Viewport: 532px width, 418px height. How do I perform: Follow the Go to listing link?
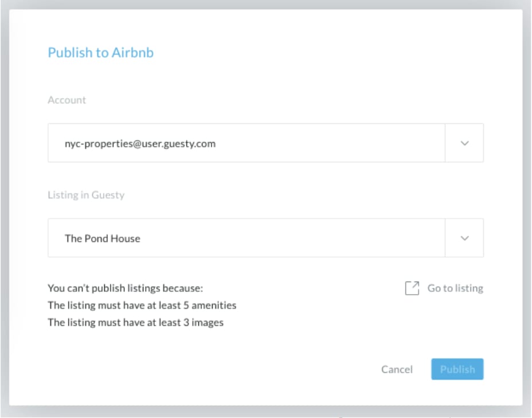point(455,288)
